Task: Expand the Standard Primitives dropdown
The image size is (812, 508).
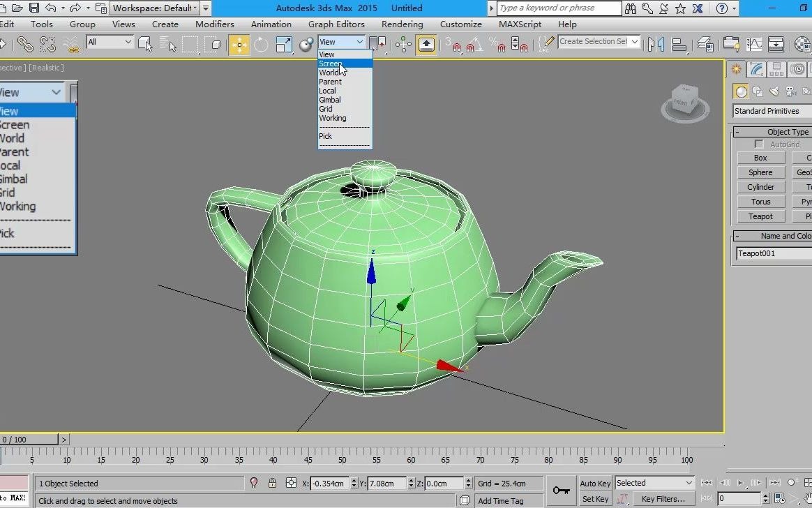Action: pyautogui.click(x=769, y=110)
